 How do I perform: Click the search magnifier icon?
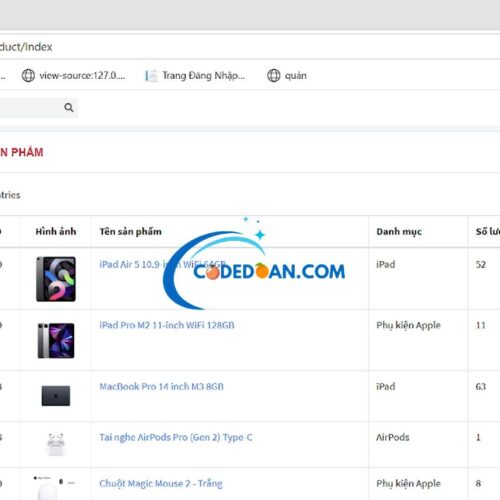69,107
